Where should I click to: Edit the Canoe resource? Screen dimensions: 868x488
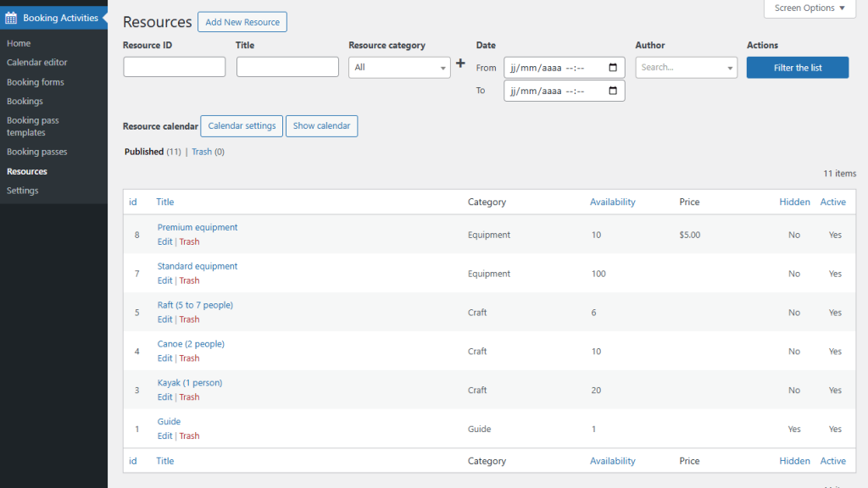(165, 358)
